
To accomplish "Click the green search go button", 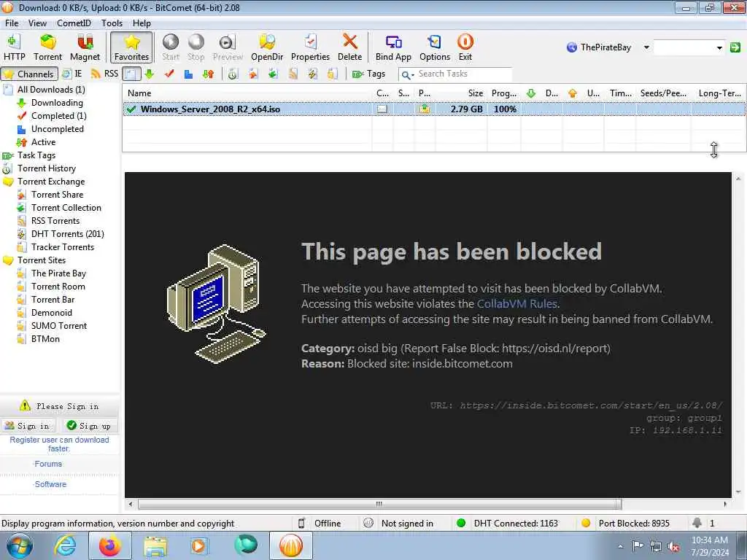I will click(x=735, y=47).
